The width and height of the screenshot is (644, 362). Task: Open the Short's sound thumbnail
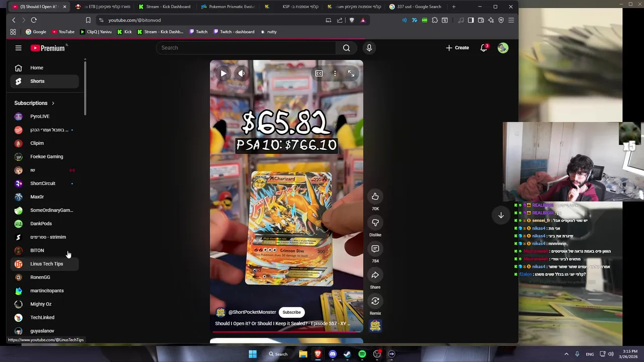point(375,326)
